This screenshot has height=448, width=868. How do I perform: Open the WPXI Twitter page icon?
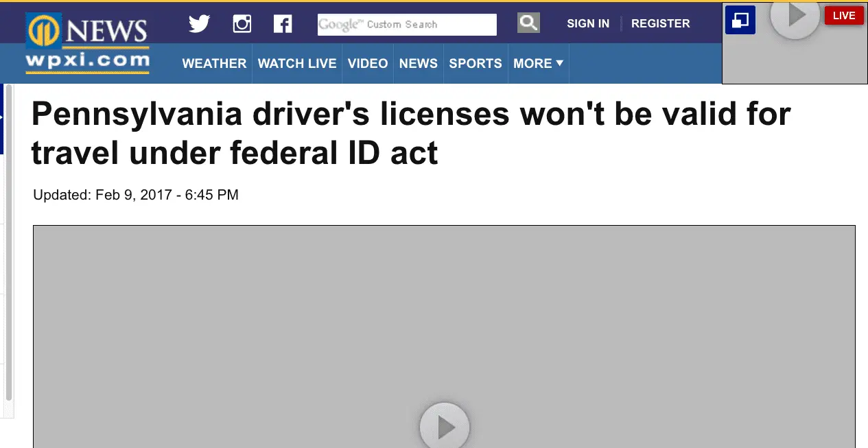199,24
